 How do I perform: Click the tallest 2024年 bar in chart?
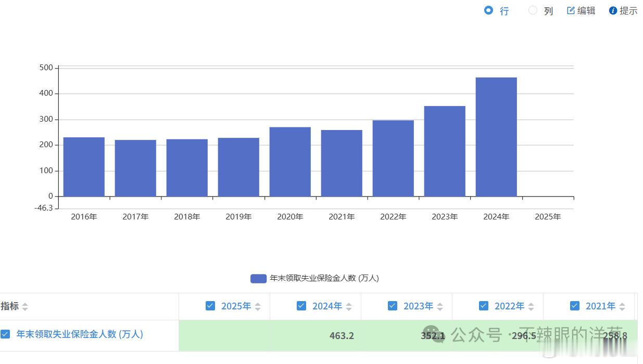click(496, 137)
